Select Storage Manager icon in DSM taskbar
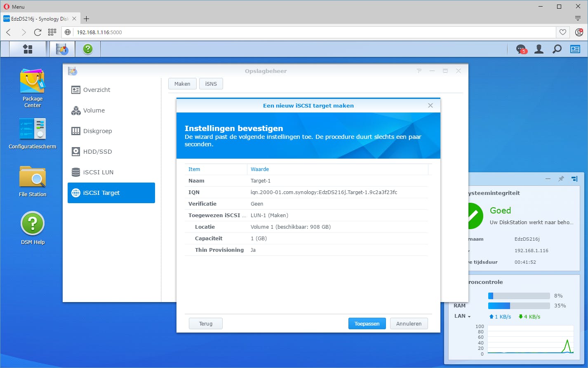 coord(62,49)
